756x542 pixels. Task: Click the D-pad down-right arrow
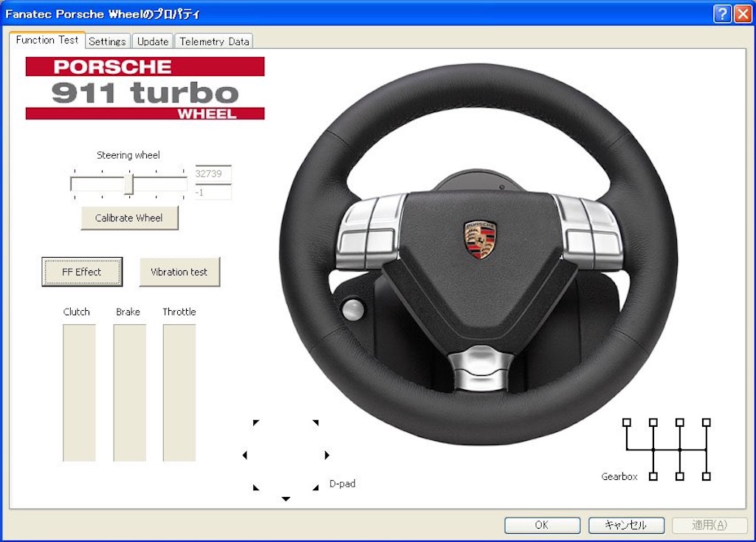point(315,487)
